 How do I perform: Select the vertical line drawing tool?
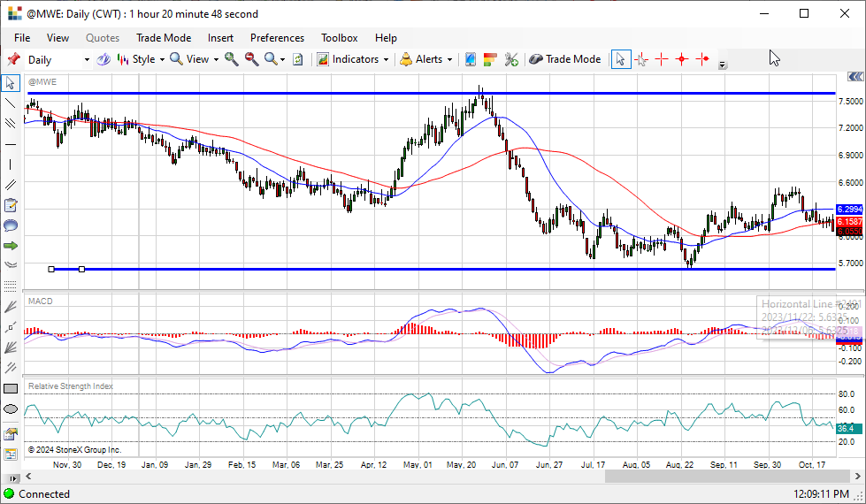(10, 164)
